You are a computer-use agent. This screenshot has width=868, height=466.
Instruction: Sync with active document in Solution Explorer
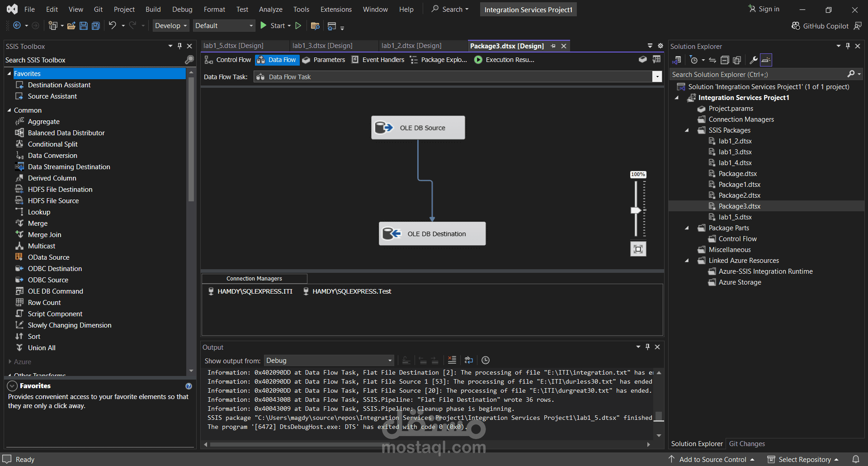point(712,60)
